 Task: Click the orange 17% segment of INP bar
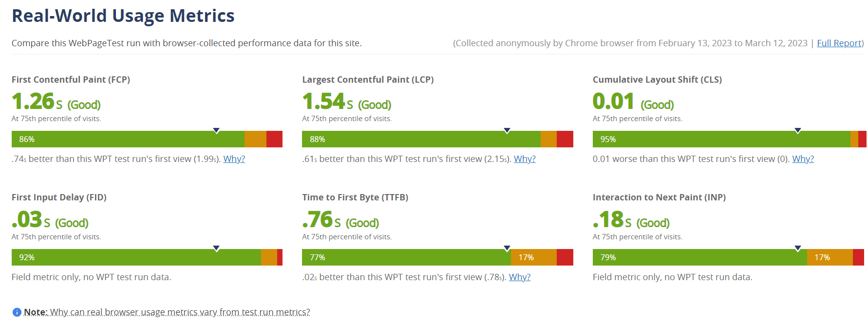click(x=830, y=257)
